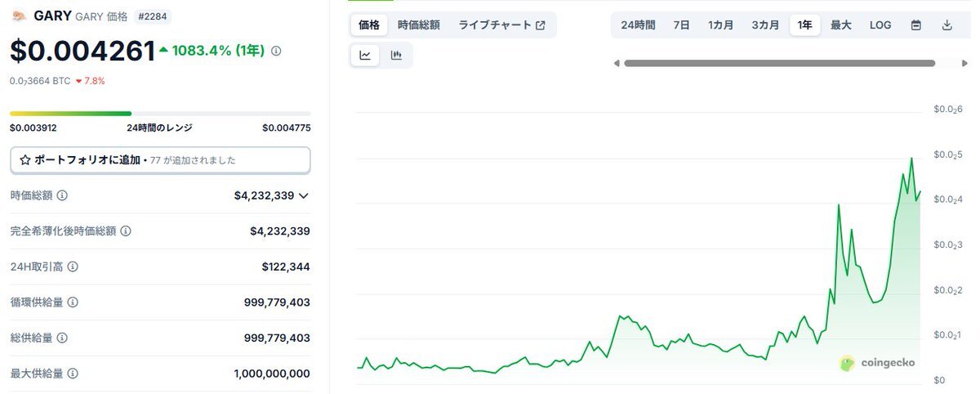Set chart range to 3カ月
This screenshot has width=980, height=394.
tap(765, 25)
